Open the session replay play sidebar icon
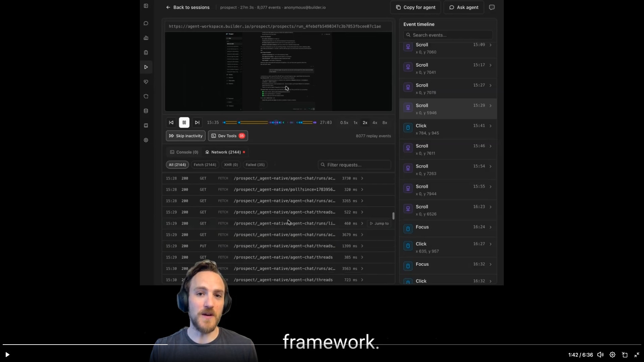 pyautogui.click(x=146, y=67)
